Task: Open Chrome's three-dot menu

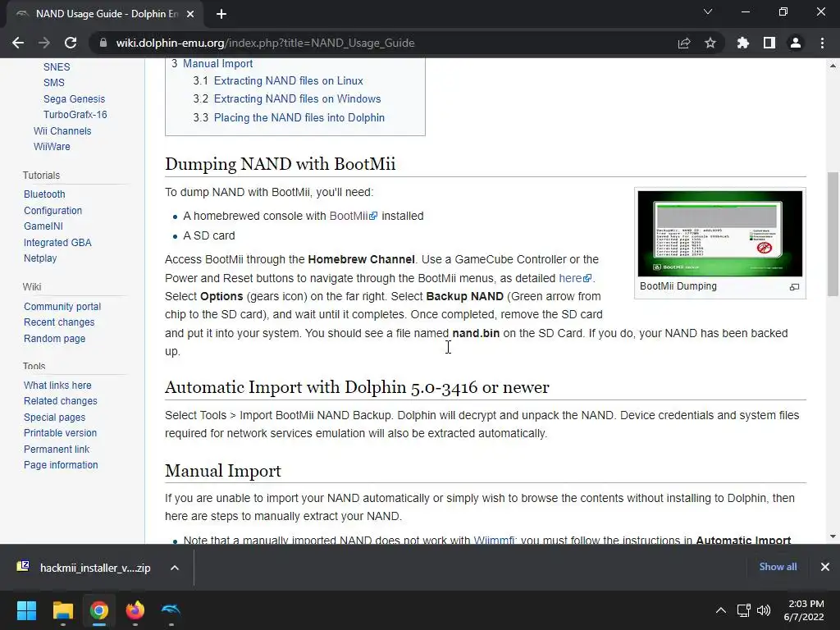Action: tap(822, 43)
